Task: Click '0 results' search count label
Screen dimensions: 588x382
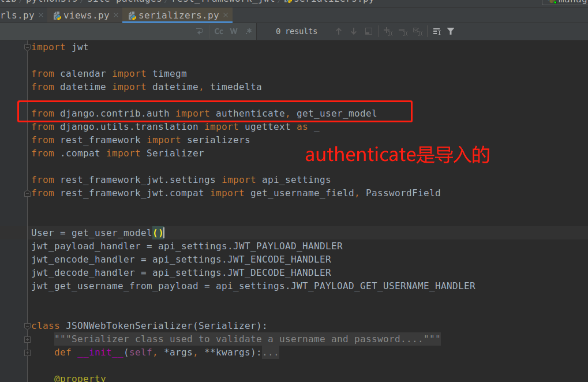Action: coord(296,32)
